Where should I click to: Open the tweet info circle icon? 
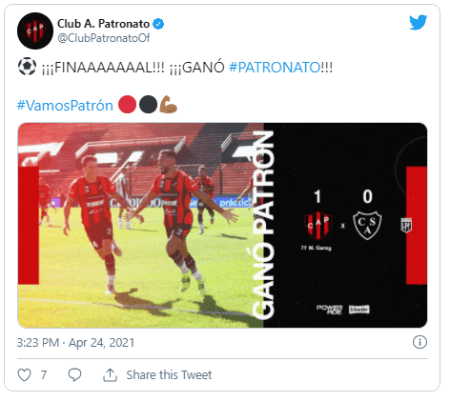tap(420, 342)
